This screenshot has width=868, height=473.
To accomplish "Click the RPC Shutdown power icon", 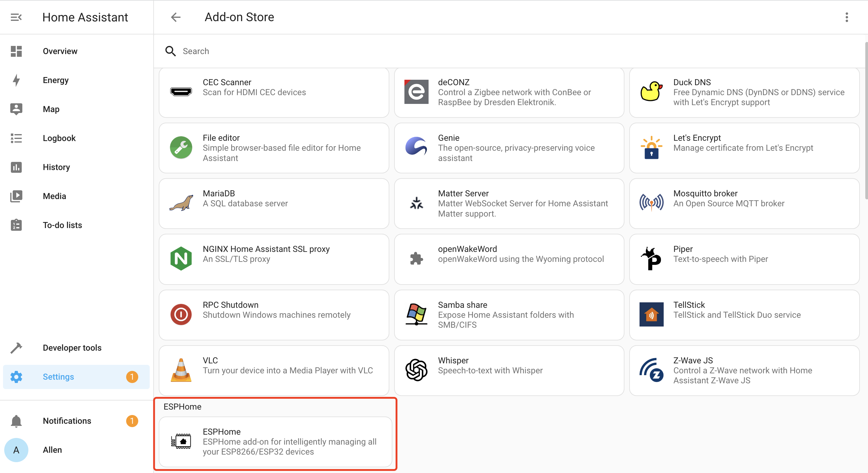I will coord(181,314).
